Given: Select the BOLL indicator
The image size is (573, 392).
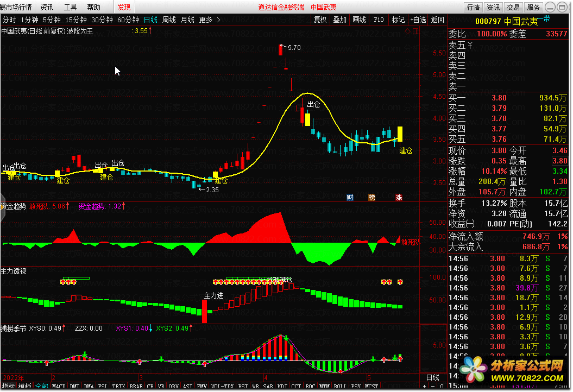Looking at the screenshot, I should click(340, 386).
